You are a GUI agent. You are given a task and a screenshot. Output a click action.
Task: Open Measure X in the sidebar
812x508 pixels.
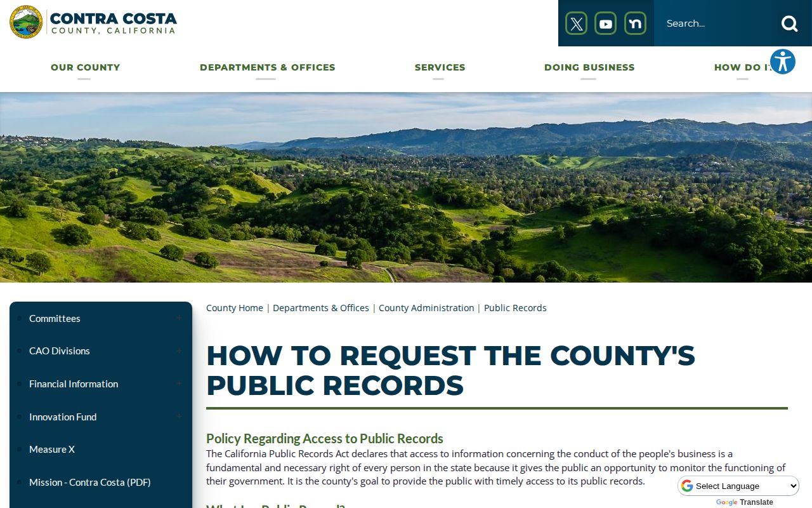click(x=52, y=449)
